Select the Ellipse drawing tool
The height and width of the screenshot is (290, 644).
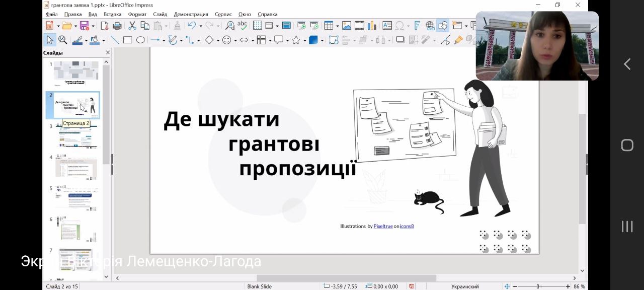pyautogui.click(x=140, y=40)
